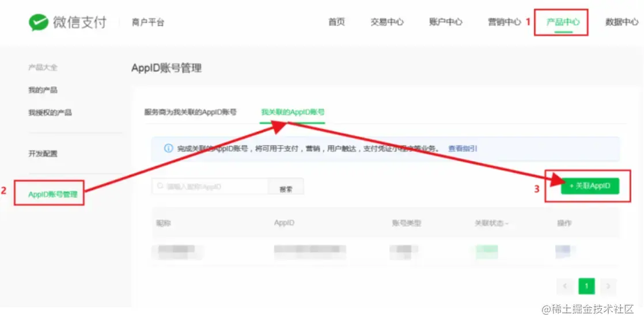Select page 1 in pagination
The image size is (644, 325).
pyautogui.click(x=586, y=286)
